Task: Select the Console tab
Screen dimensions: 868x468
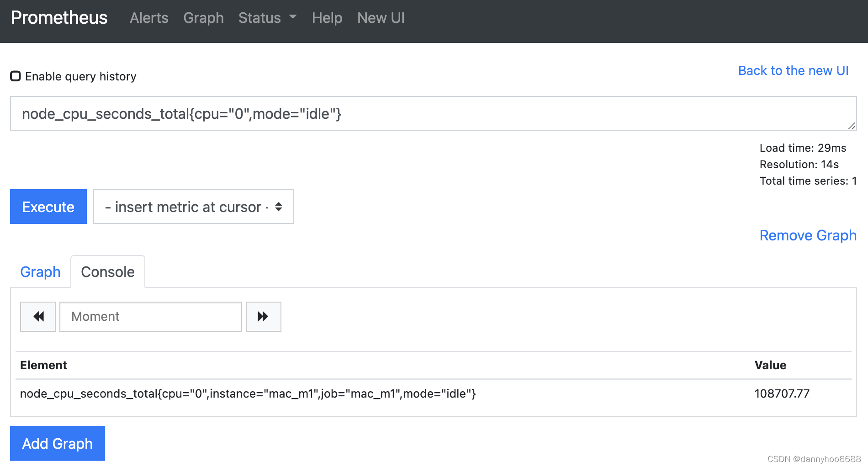Action: pos(108,271)
